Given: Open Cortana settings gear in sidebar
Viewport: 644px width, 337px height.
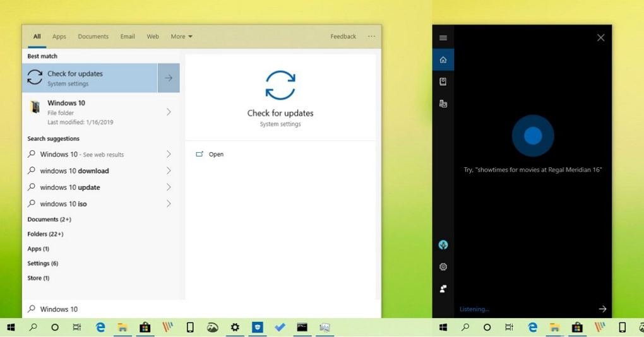Looking at the screenshot, I should (x=443, y=267).
